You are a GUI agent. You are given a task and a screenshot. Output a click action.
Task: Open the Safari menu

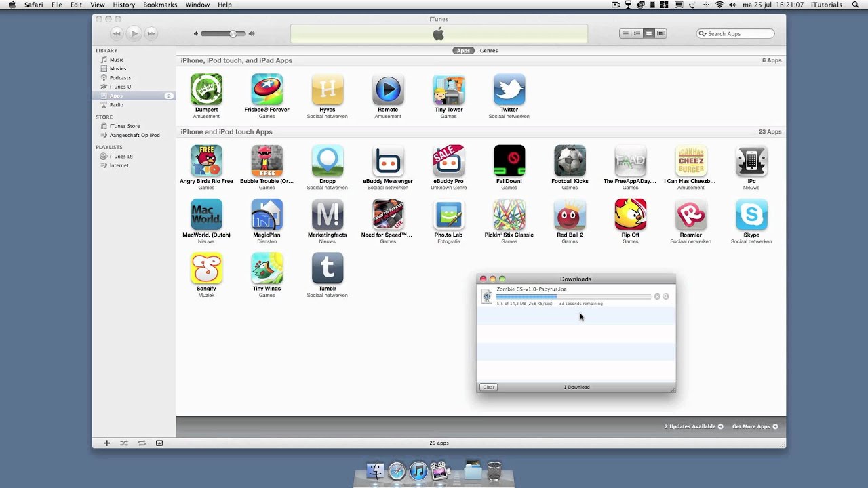click(x=34, y=5)
